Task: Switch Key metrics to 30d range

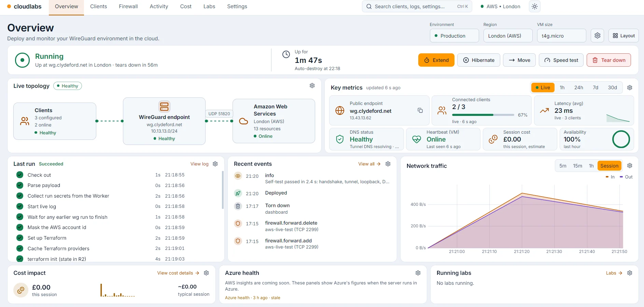Action: (612, 88)
